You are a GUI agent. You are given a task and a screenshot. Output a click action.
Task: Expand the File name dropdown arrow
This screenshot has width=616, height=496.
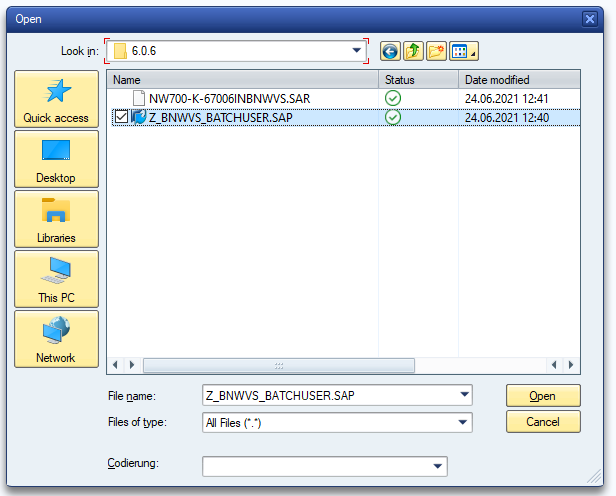click(x=464, y=395)
